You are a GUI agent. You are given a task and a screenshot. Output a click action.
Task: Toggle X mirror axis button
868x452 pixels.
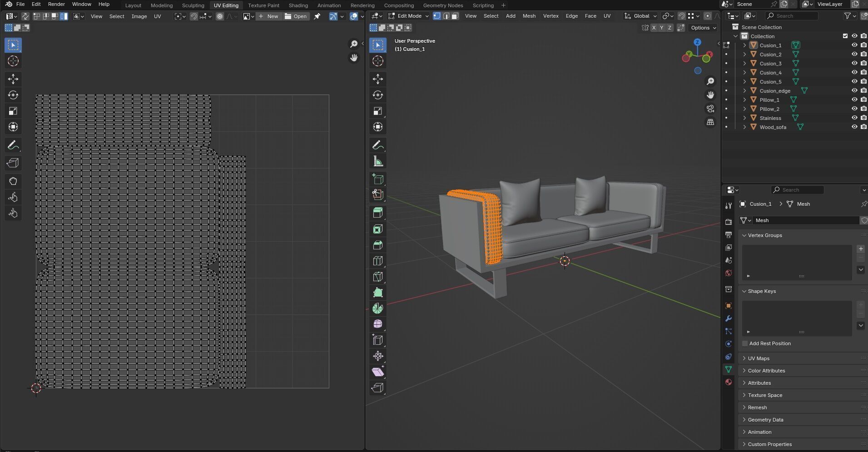pos(654,28)
